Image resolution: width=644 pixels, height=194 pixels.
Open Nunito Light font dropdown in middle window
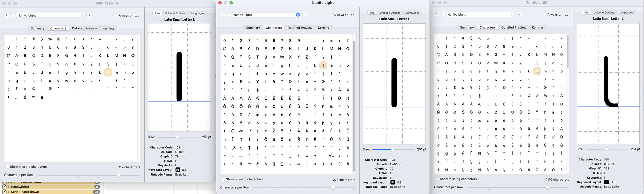pyautogui.click(x=266, y=15)
